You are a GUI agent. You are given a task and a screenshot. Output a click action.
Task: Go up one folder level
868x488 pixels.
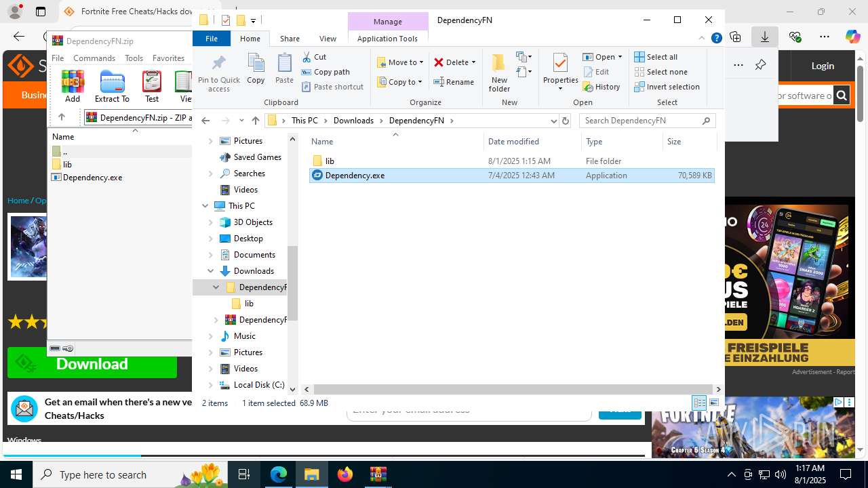click(x=255, y=121)
